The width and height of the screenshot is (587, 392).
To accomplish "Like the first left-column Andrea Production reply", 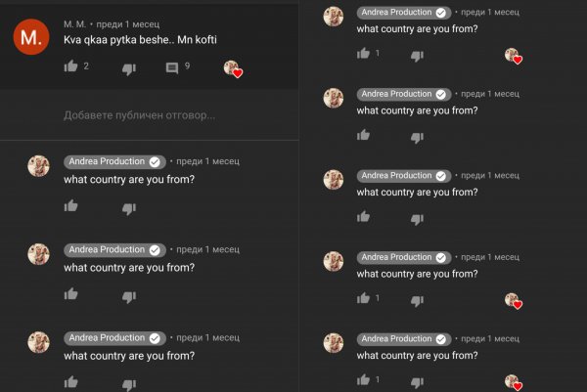I will click(x=70, y=205).
